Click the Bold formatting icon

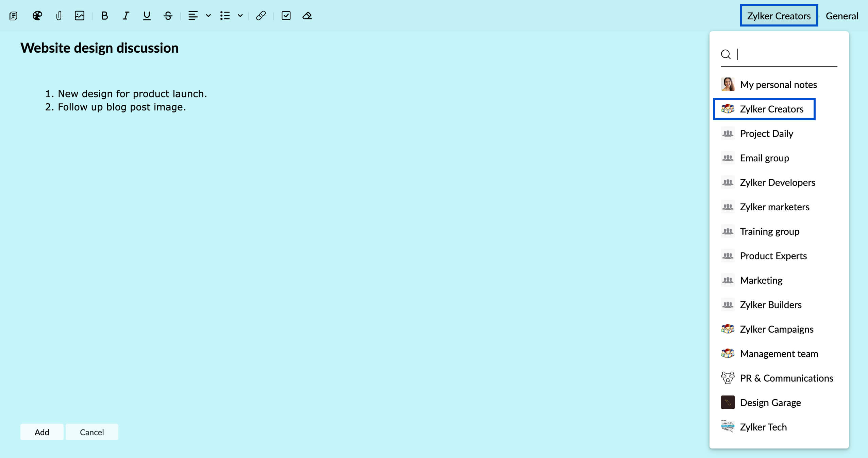tap(103, 16)
